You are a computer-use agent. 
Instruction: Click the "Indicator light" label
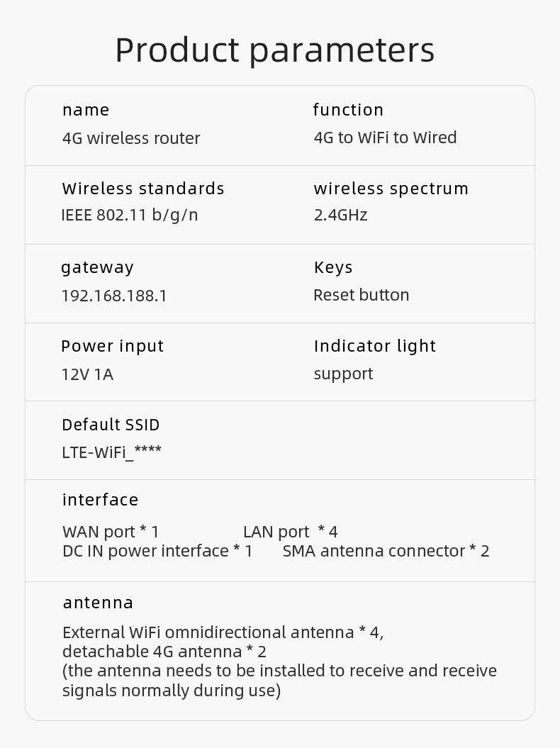375,346
